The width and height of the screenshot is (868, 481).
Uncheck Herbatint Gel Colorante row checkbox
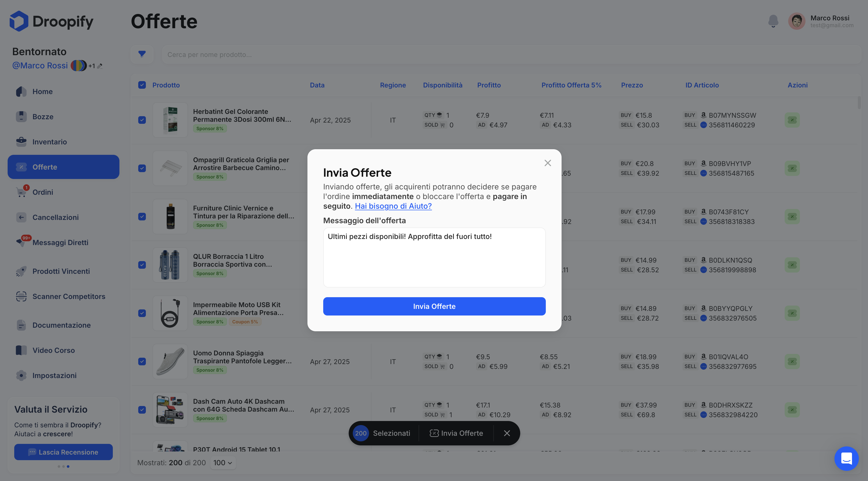tap(142, 120)
